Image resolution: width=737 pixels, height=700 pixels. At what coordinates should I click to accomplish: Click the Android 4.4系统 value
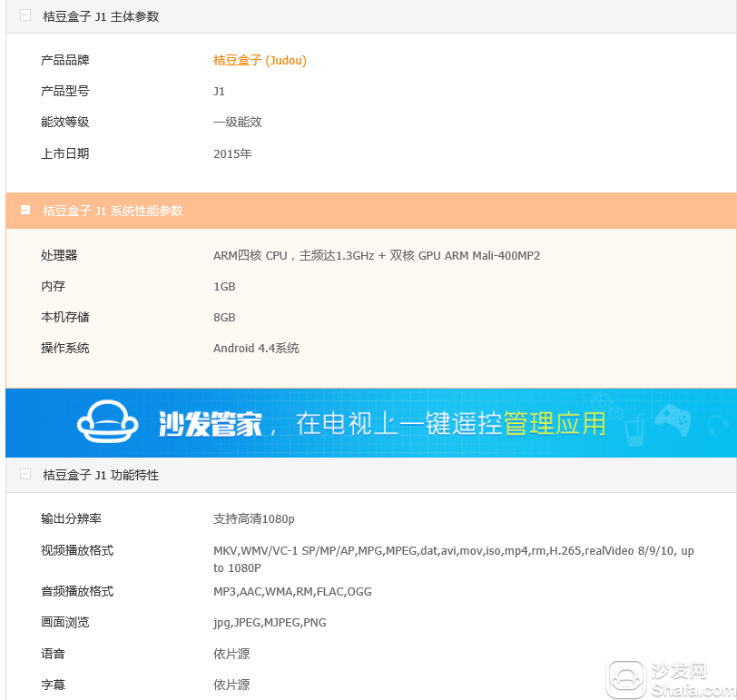tap(256, 348)
